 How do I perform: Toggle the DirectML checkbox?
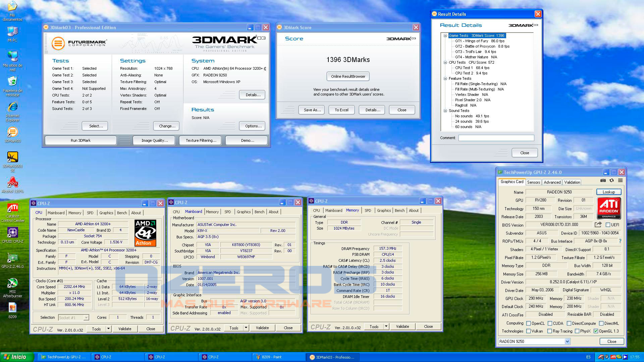(x=601, y=323)
